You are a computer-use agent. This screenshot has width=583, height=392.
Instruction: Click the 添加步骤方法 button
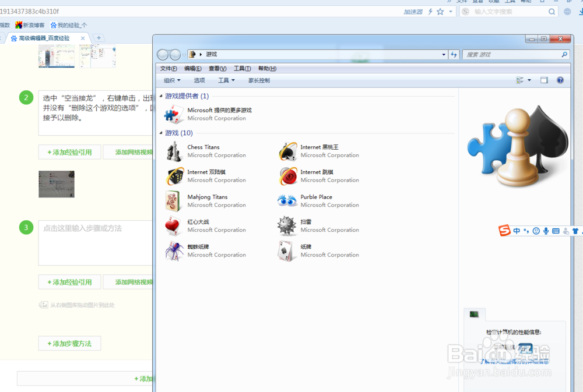(x=69, y=343)
